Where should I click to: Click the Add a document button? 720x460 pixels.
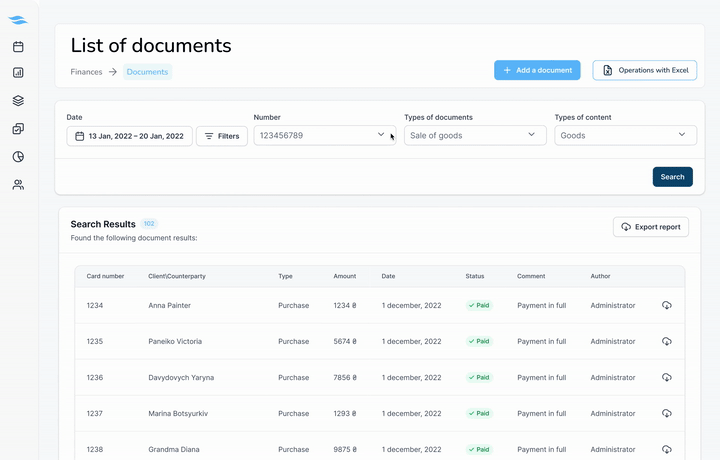[537, 70]
